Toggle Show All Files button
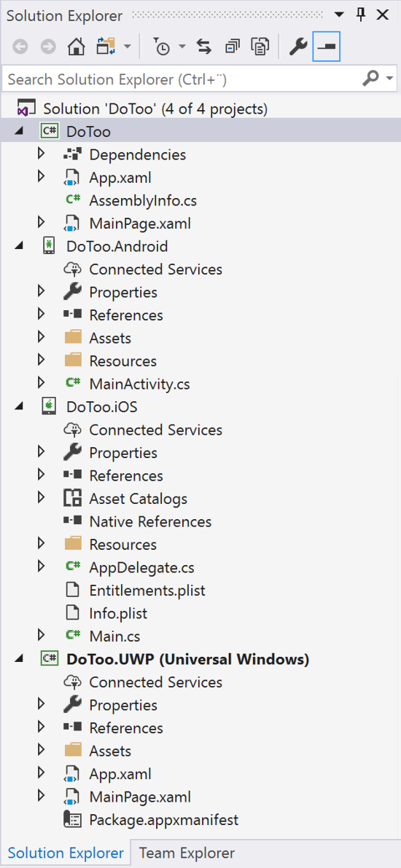 click(x=260, y=47)
